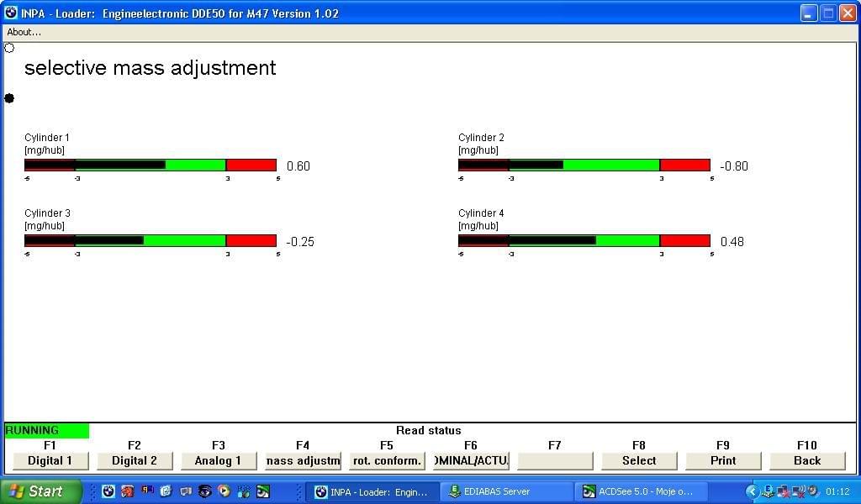Expand hidden system tray icons arrow
This screenshot has width=861, height=504.
[753, 491]
